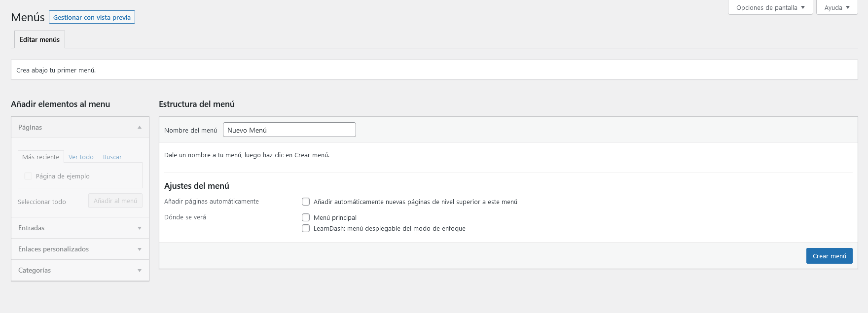Click the Crear menú button

coord(829,256)
